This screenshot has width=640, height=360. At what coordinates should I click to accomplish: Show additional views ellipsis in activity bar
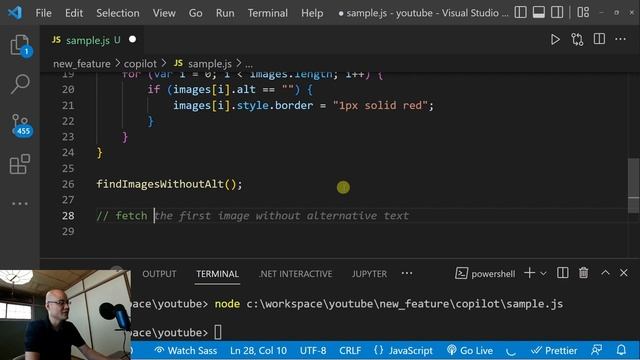tap(20, 203)
